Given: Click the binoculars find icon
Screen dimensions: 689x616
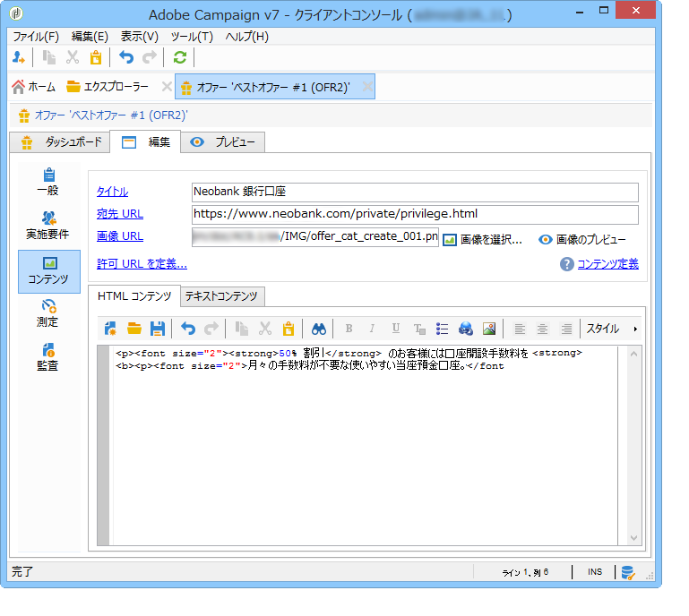Looking at the screenshot, I should pyautogui.click(x=319, y=329).
